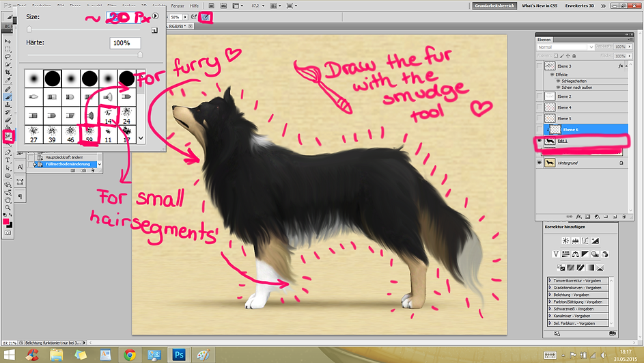This screenshot has height=363, width=644.
Task: Click the Selective Color adjustment icon
Action: 600,267
